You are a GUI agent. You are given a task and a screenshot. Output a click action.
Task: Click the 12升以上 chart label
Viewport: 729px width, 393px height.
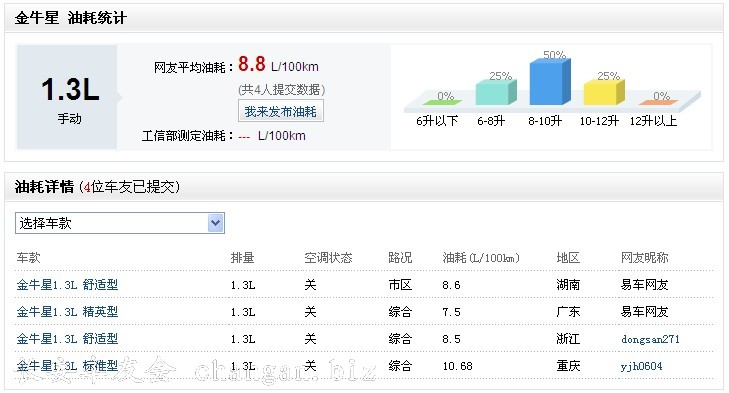pyautogui.click(x=653, y=121)
